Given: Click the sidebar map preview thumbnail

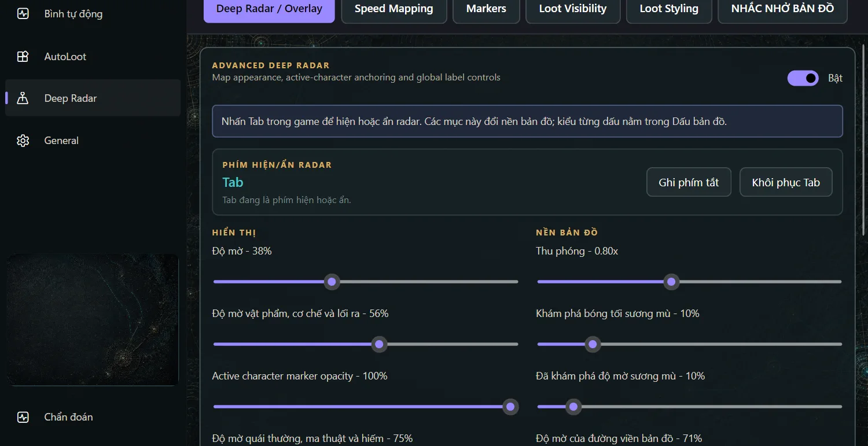Looking at the screenshot, I should pos(93,320).
